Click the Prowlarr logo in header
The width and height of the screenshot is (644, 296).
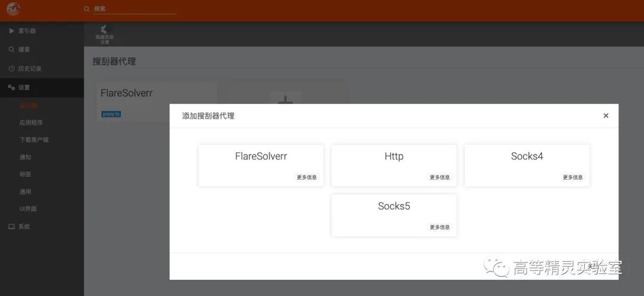click(13, 8)
